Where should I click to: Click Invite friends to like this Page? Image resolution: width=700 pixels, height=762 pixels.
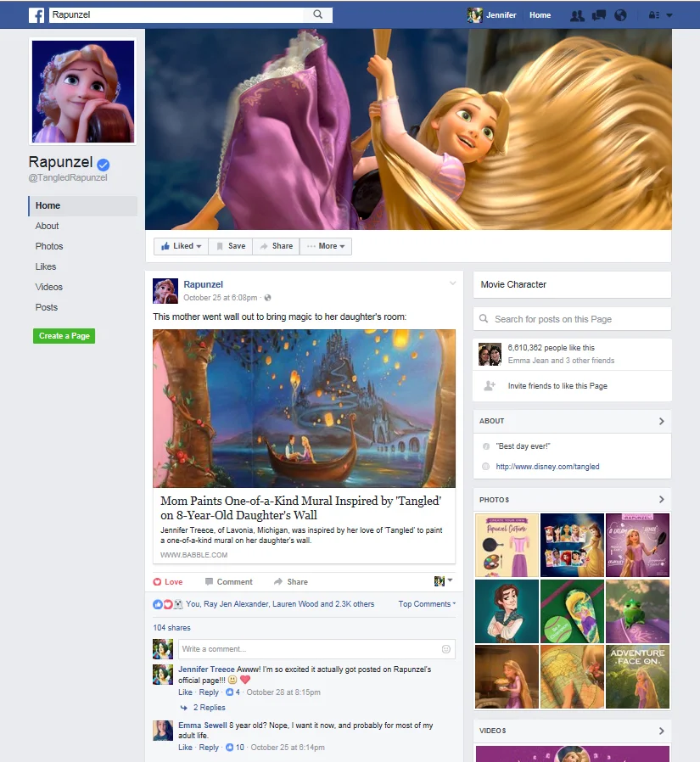click(557, 386)
